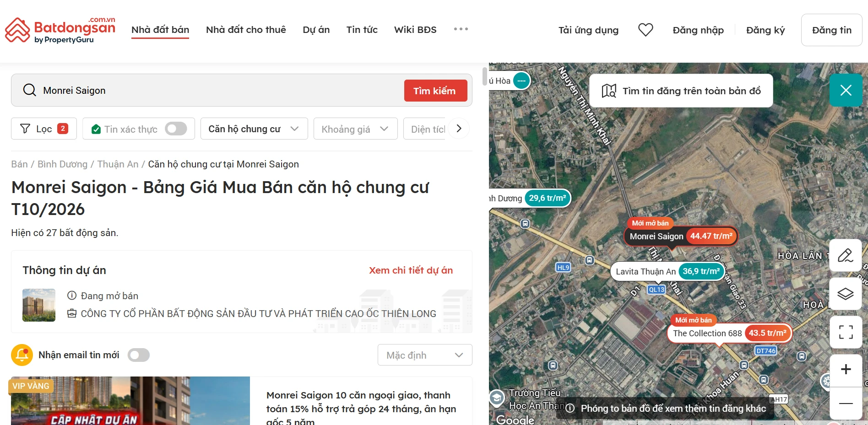
Task: Click the developer name THIÊN LONG
Action: [x=258, y=314]
